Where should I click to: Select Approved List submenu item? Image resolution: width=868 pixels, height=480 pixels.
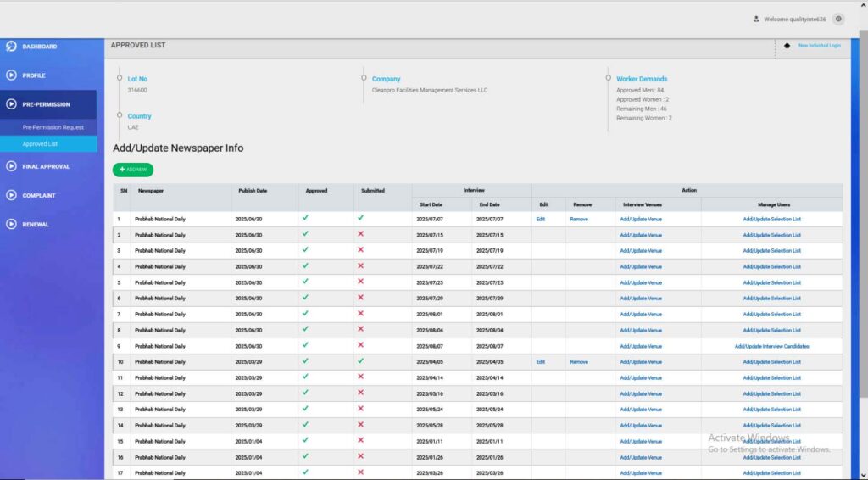click(40, 144)
